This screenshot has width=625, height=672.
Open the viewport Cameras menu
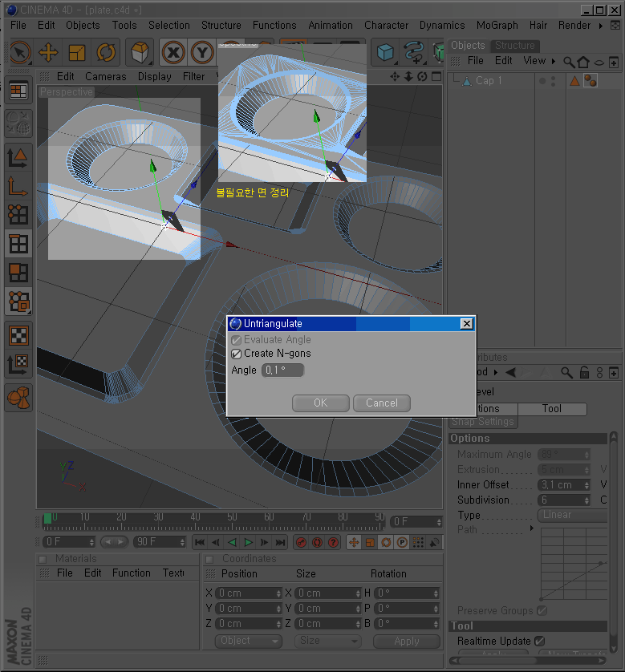(x=105, y=77)
